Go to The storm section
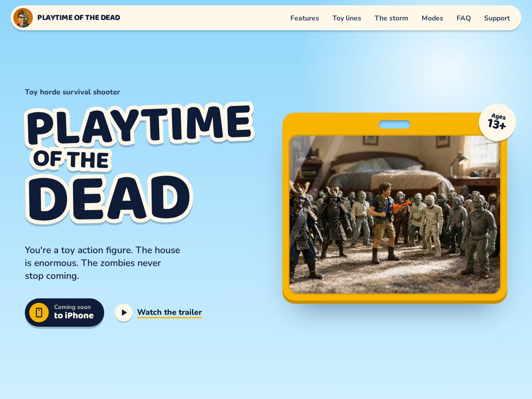The width and height of the screenshot is (532, 399). pos(391,18)
